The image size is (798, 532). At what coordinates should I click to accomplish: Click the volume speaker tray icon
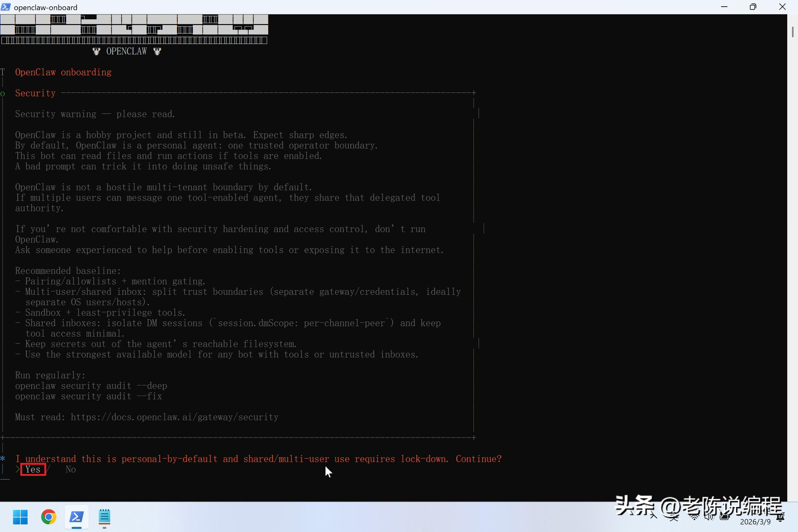click(708, 517)
